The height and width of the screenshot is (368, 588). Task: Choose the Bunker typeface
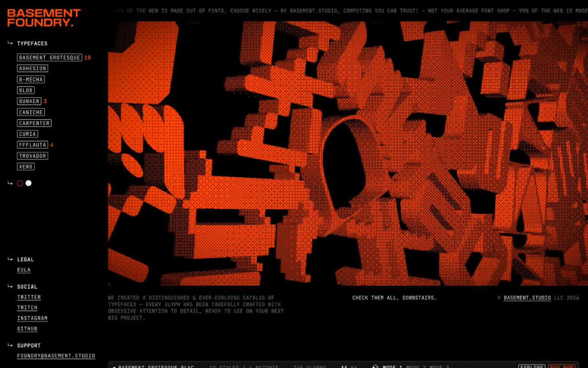[x=29, y=101]
